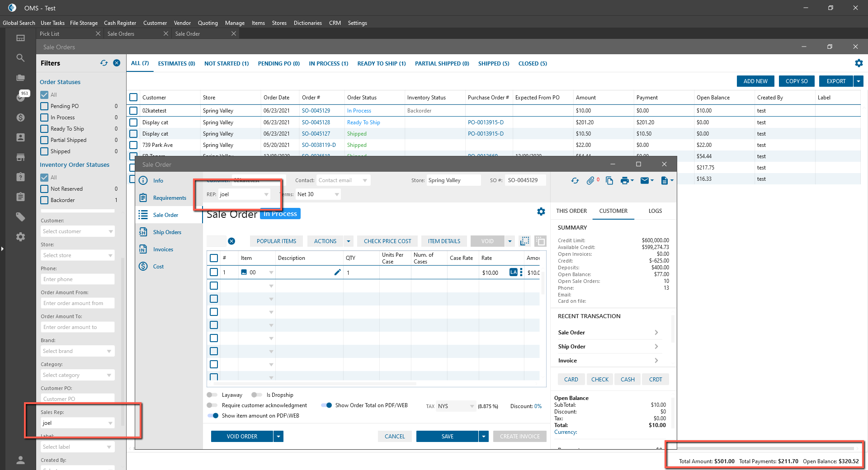This screenshot has width=868, height=470.
Task: Click the printer icon in Sale Order window
Action: (x=624, y=181)
